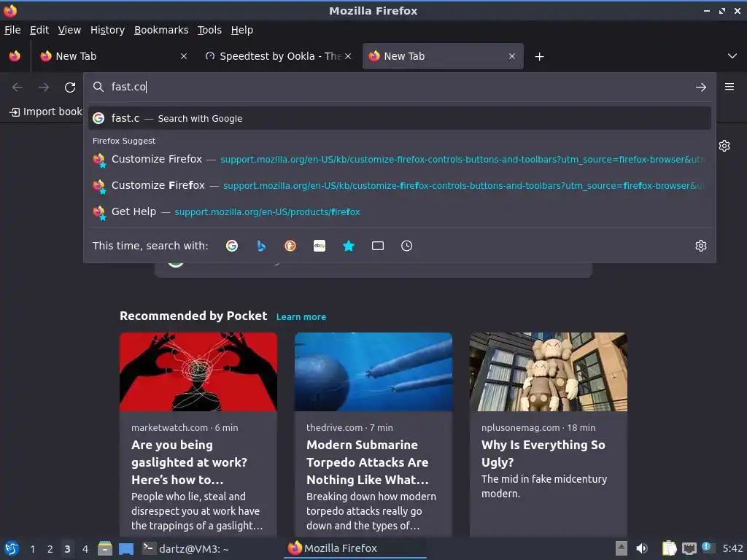Click the forward navigation arrow
747x560 pixels.
click(x=44, y=87)
